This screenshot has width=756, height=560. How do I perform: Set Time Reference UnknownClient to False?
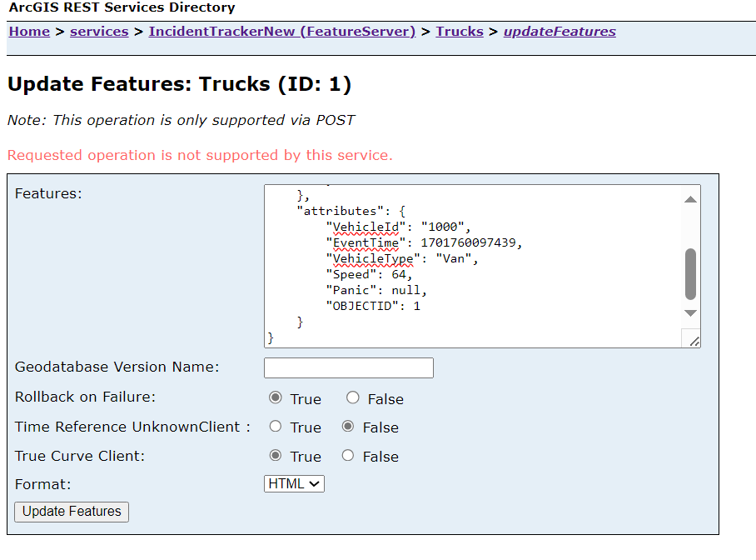point(348,426)
